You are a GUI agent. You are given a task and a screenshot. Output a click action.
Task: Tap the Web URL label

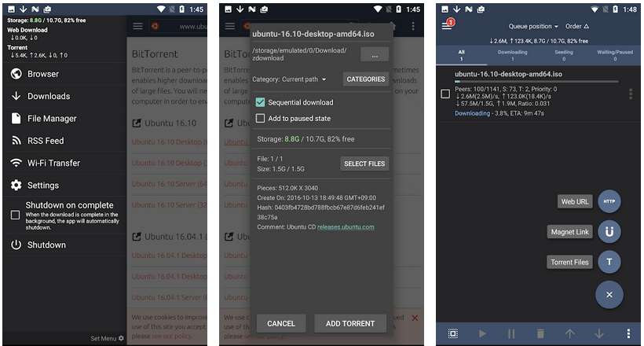575,201
